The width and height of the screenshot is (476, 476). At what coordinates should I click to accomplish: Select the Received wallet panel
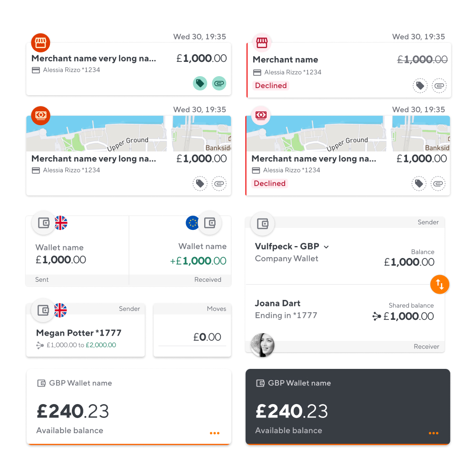(180, 252)
